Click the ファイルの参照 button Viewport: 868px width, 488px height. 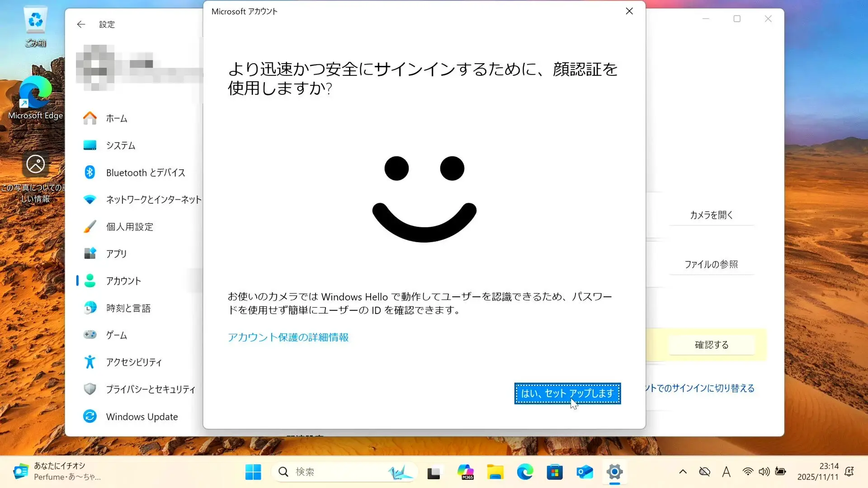point(711,264)
